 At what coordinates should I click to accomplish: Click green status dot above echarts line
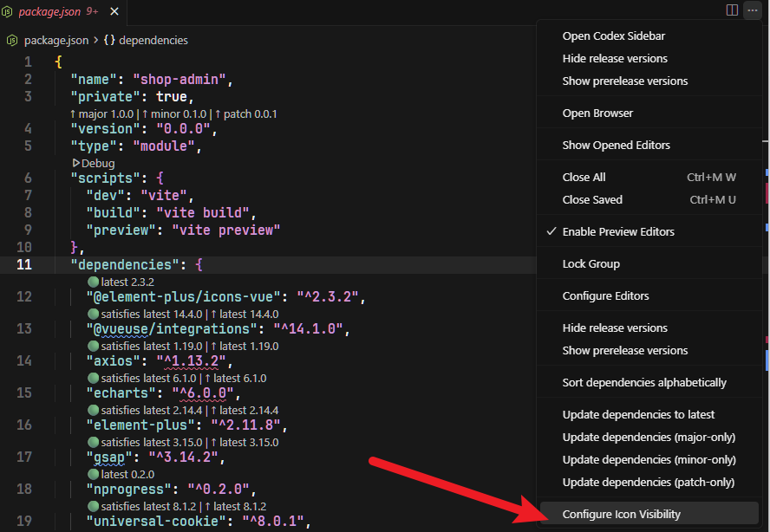tap(94, 378)
